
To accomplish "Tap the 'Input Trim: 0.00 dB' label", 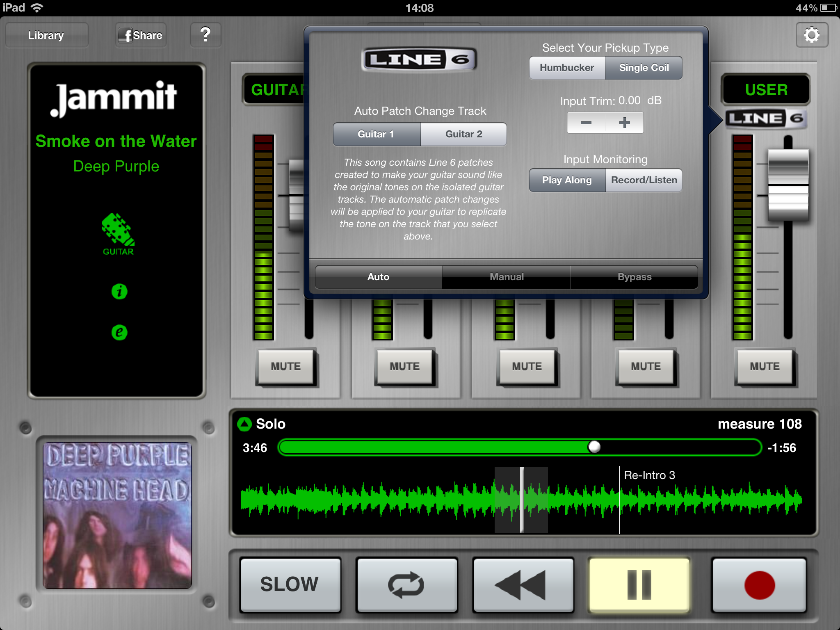I will pyautogui.click(x=611, y=100).
